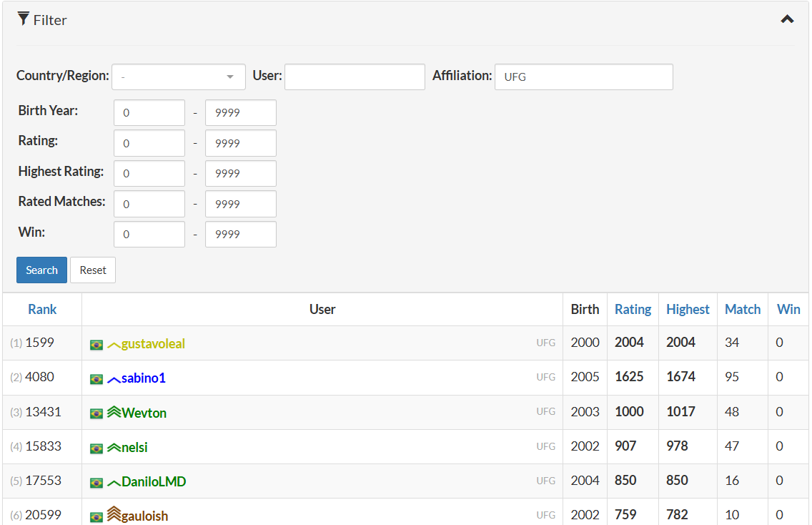The width and height of the screenshot is (812, 525).
Task: Focus the User text field
Action: tap(355, 77)
